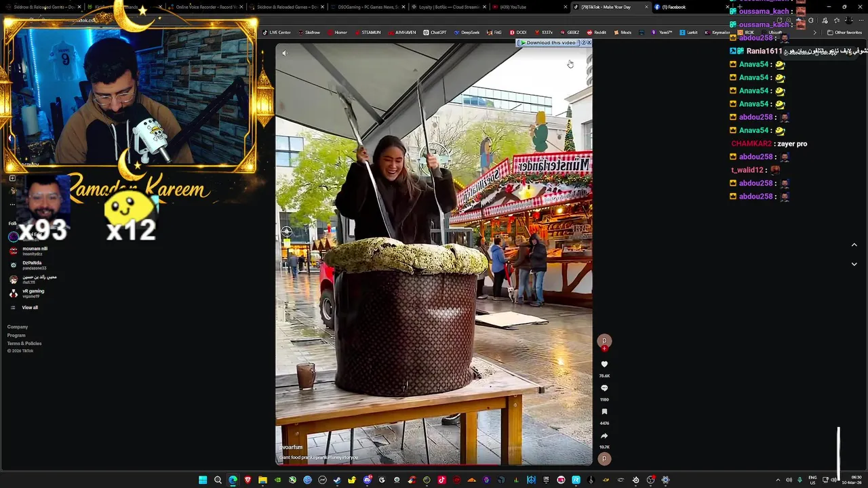Image resolution: width=868 pixels, height=488 pixels.
Task: Open Other favorites folder
Action: [x=844, y=33]
